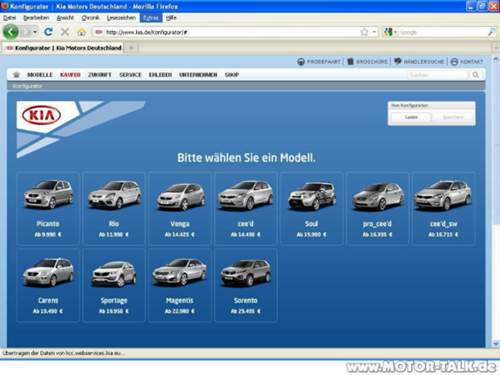This screenshot has width=500, height=375.
Task: Open the Händlersuche link
Action: coord(419,62)
